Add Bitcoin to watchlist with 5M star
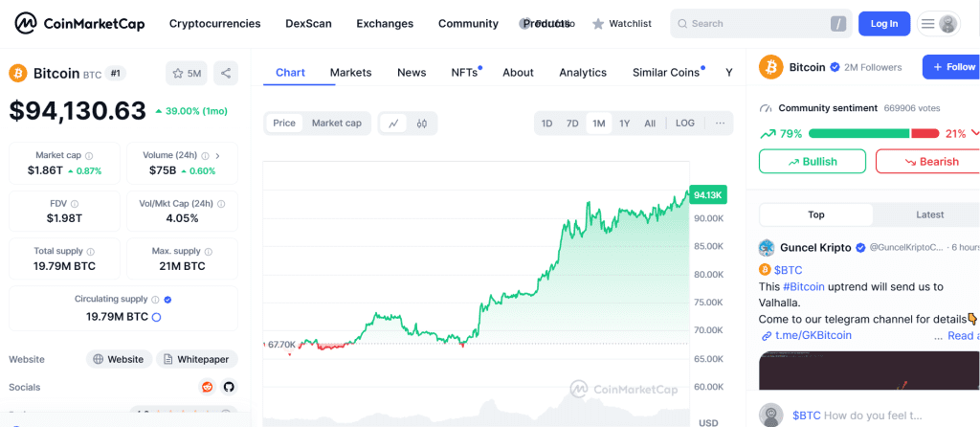Screen dimensions: 980x427 (x=187, y=73)
